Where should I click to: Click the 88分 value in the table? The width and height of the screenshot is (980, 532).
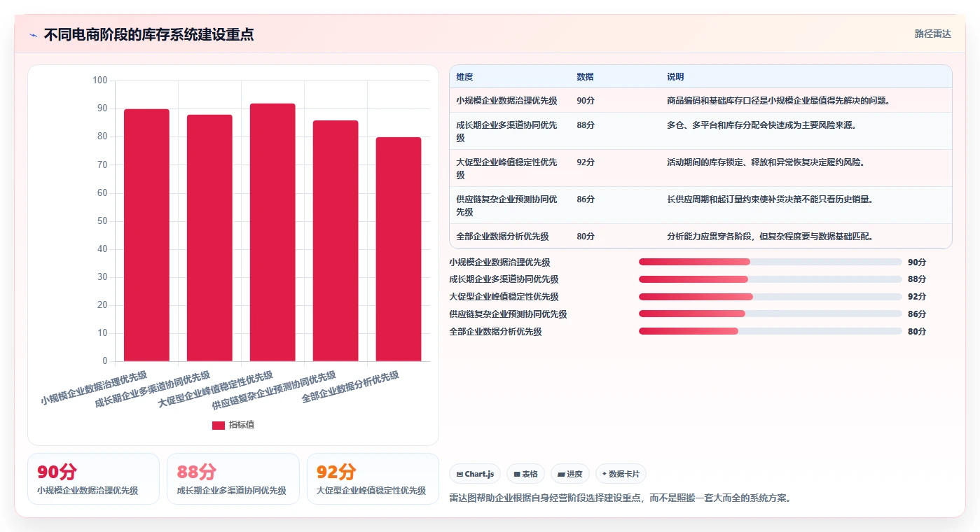(586, 125)
